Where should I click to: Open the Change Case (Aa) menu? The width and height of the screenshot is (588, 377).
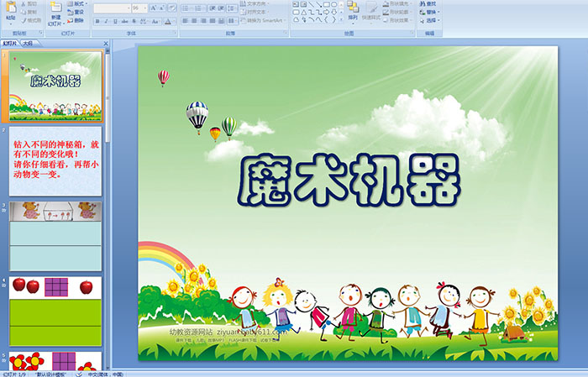(x=155, y=21)
